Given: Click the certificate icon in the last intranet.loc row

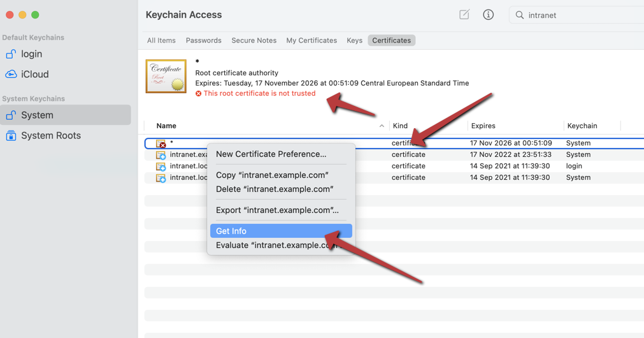Looking at the screenshot, I should coord(161,178).
